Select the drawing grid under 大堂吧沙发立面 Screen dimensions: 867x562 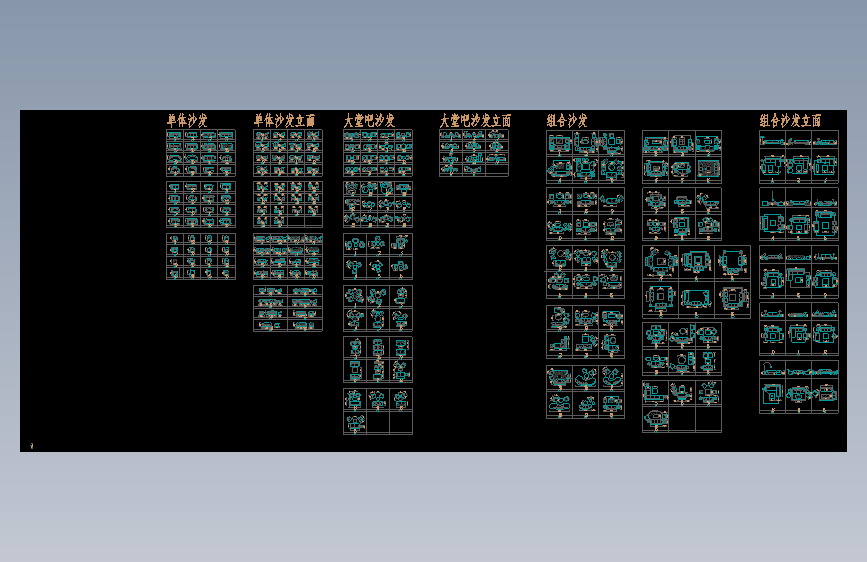pos(474,153)
